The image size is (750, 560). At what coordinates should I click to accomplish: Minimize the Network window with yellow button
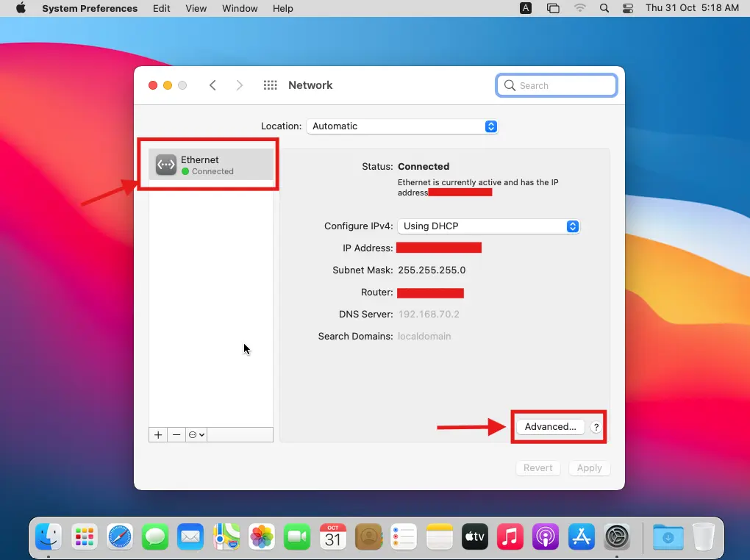[168, 85]
